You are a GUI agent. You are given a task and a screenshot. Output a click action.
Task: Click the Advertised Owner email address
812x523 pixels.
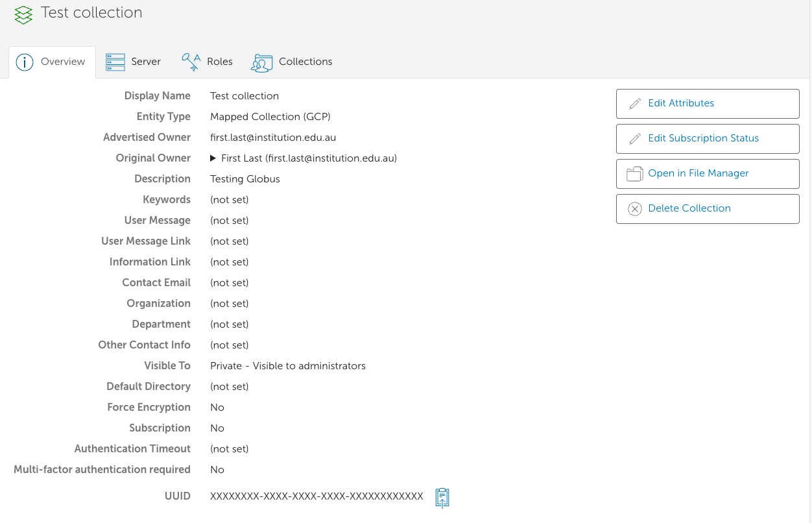[x=273, y=138]
